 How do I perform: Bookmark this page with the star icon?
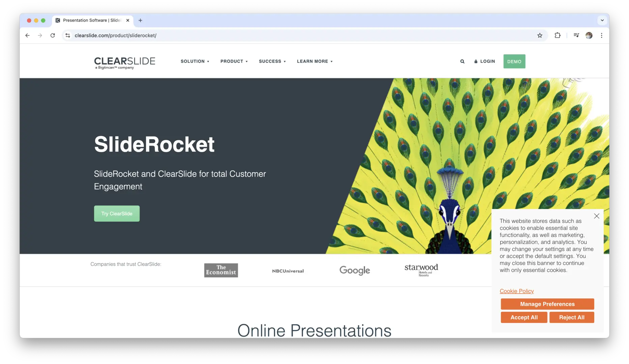point(540,35)
